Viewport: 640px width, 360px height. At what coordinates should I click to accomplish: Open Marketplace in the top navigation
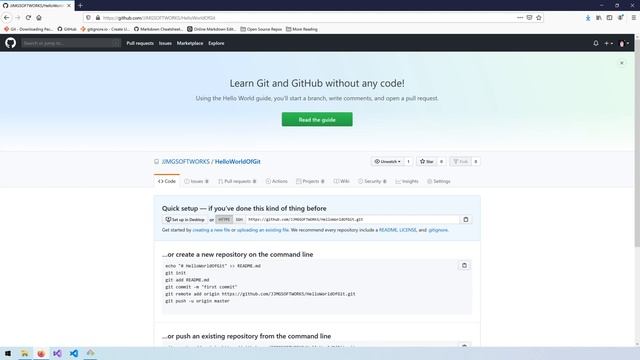pyautogui.click(x=190, y=43)
